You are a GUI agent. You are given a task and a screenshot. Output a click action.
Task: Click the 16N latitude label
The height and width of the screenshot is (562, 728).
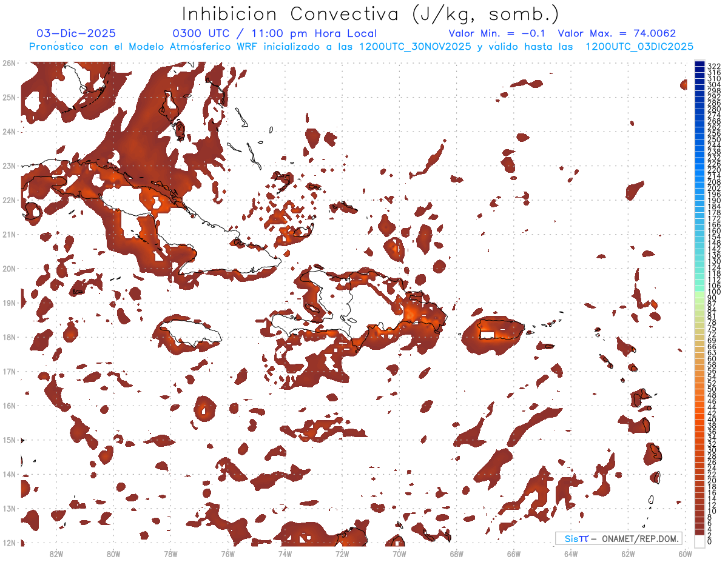coord(8,406)
